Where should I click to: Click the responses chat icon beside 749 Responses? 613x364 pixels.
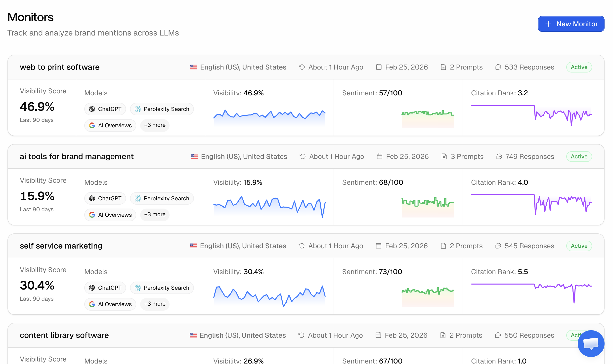pos(499,156)
